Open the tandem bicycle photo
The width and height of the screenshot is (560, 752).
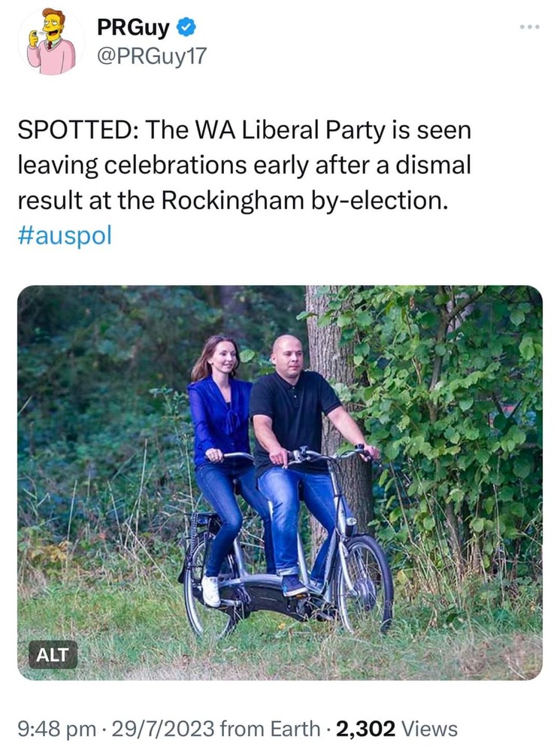[x=280, y=481]
